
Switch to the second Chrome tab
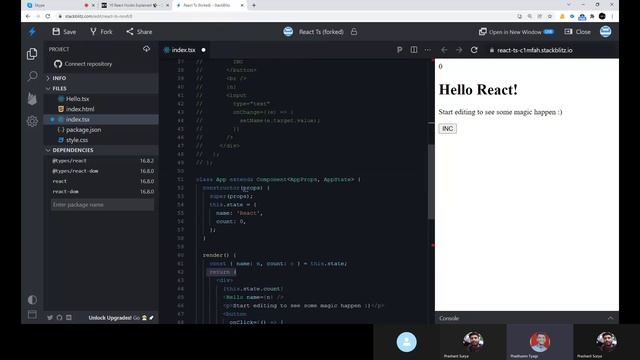(135, 5)
